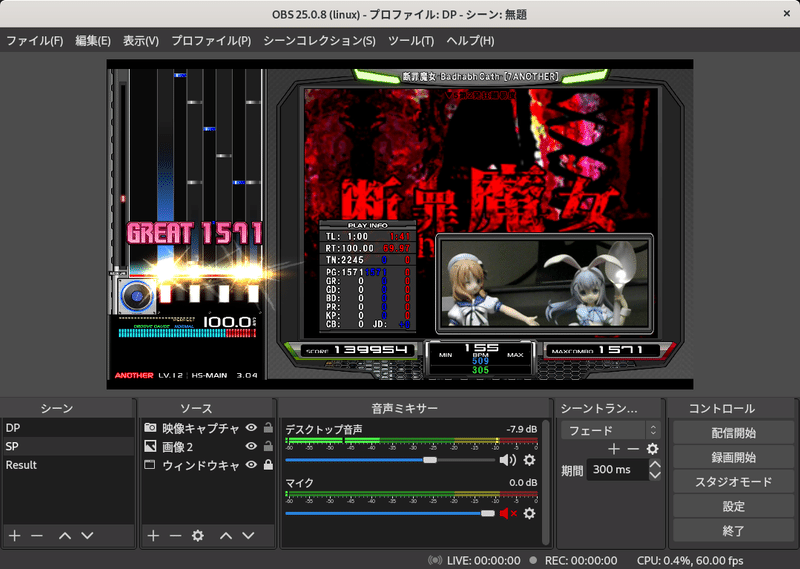
Task: Move scene down with arrow icon
Action: [87, 535]
